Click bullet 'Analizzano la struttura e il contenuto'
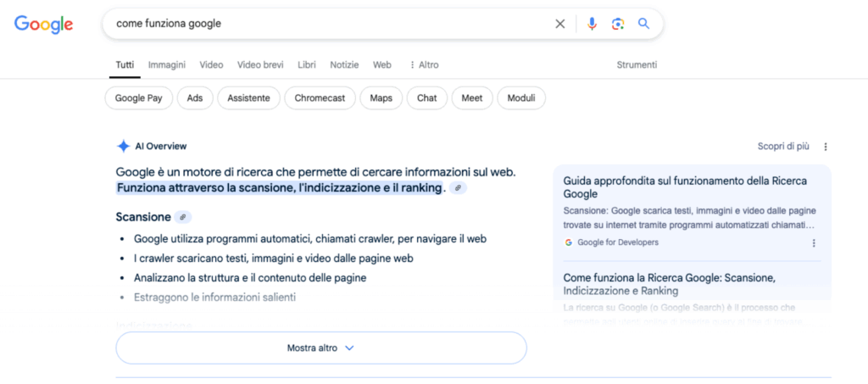 250,278
